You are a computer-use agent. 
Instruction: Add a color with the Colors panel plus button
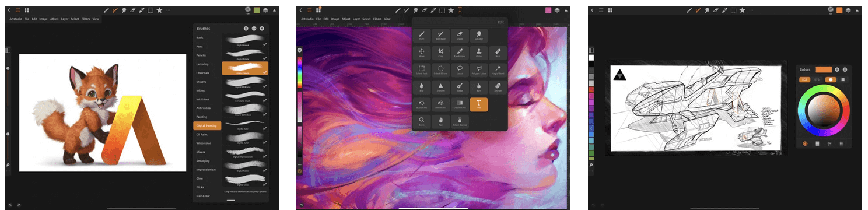tap(837, 69)
